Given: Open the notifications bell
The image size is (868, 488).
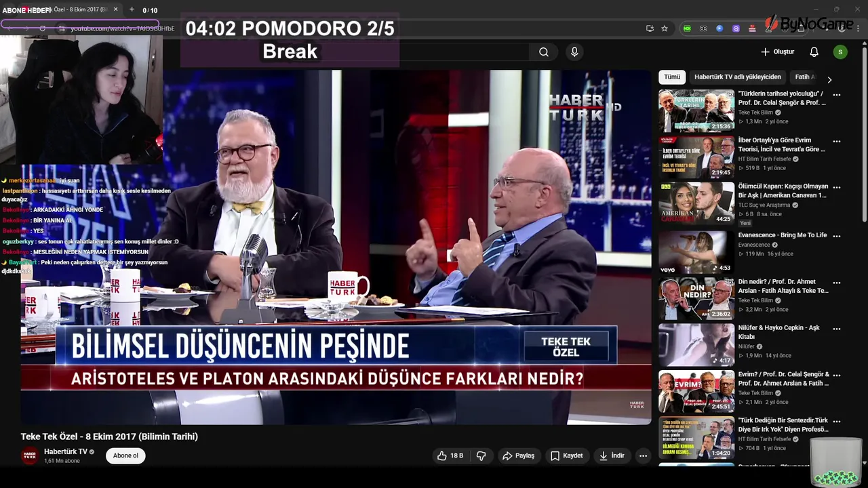Looking at the screenshot, I should [x=814, y=52].
